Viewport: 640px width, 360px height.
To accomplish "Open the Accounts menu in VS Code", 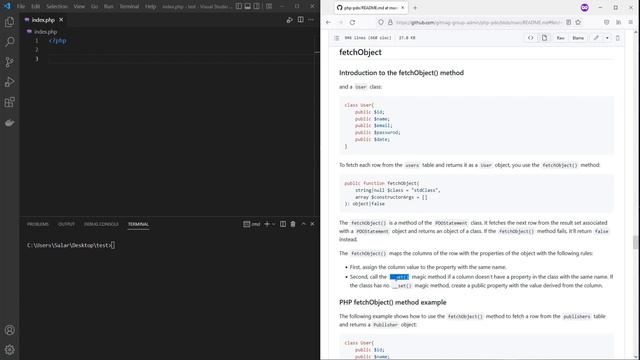I will pyautogui.click(x=9, y=330).
